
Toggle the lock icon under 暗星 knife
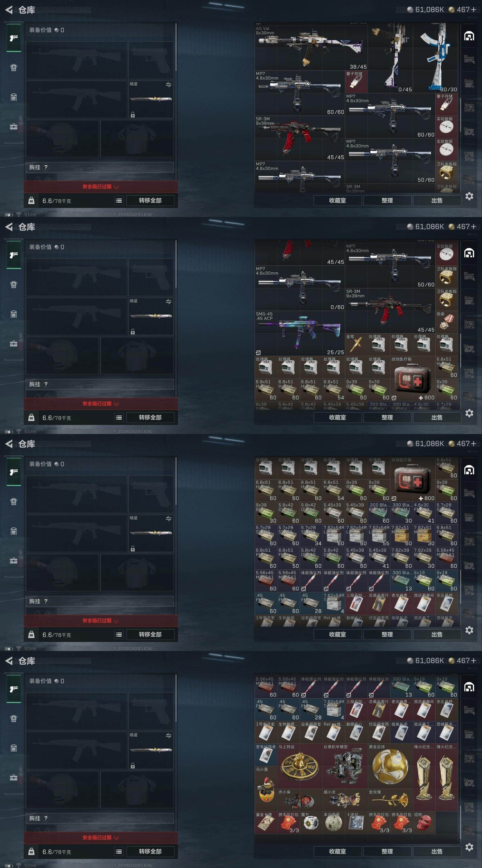tap(133, 115)
